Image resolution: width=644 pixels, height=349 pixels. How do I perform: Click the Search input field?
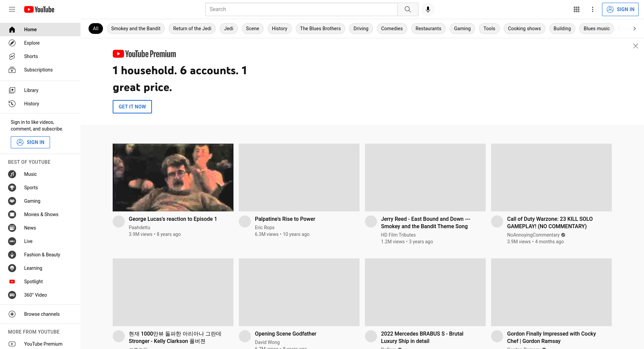click(301, 9)
